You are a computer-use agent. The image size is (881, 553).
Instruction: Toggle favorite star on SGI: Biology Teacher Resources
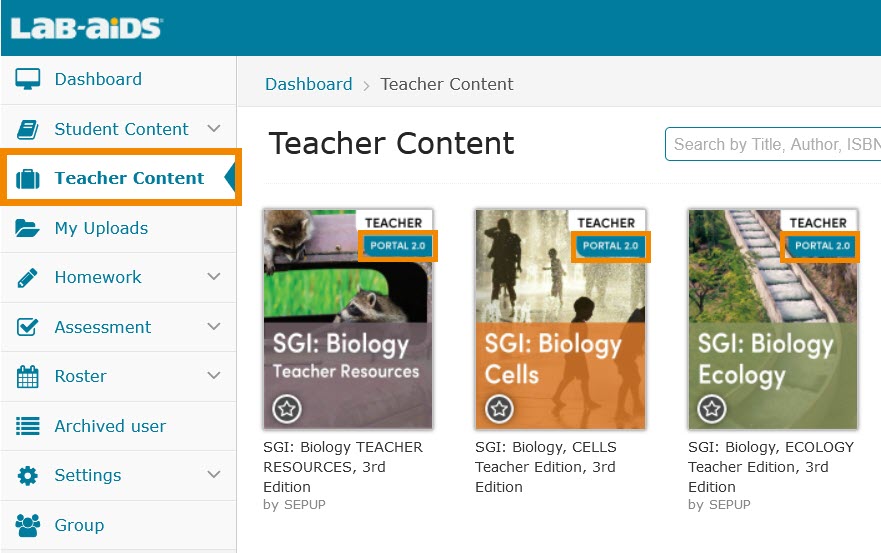(287, 408)
